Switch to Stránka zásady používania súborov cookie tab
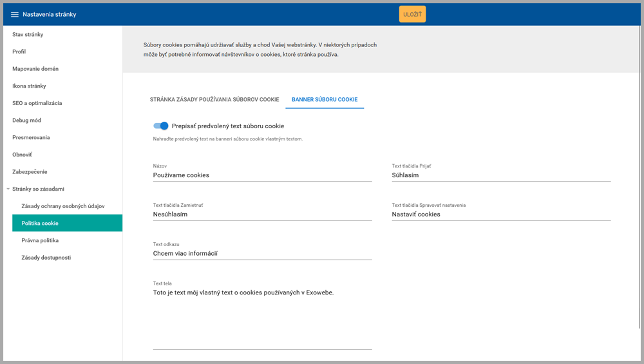Image resolution: width=644 pixels, height=364 pixels. tap(214, 100)
